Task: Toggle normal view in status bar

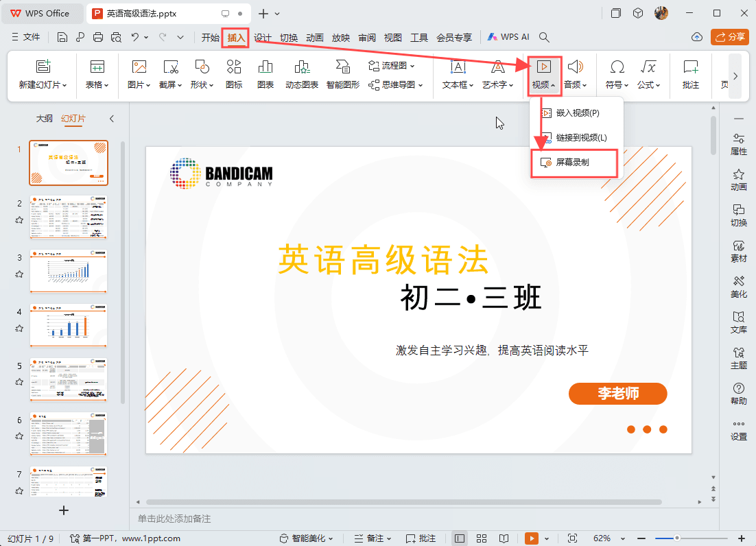Action: [459, 538]
